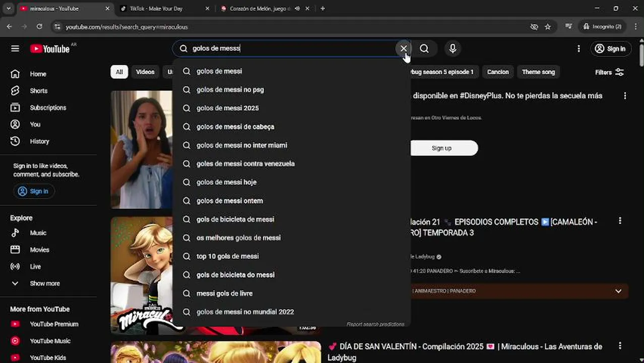Start voice search with the microphone
Screen dimensions: 644x363
tap(453, 48)
